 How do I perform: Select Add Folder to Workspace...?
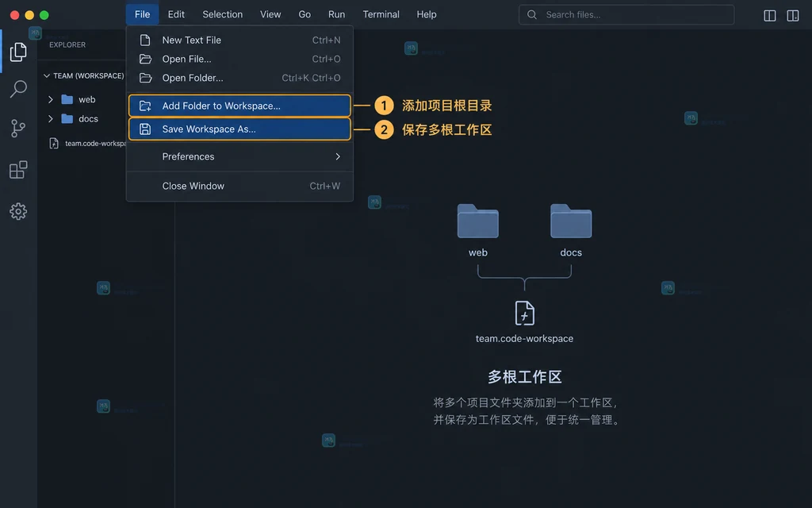[x=239, y=106]
